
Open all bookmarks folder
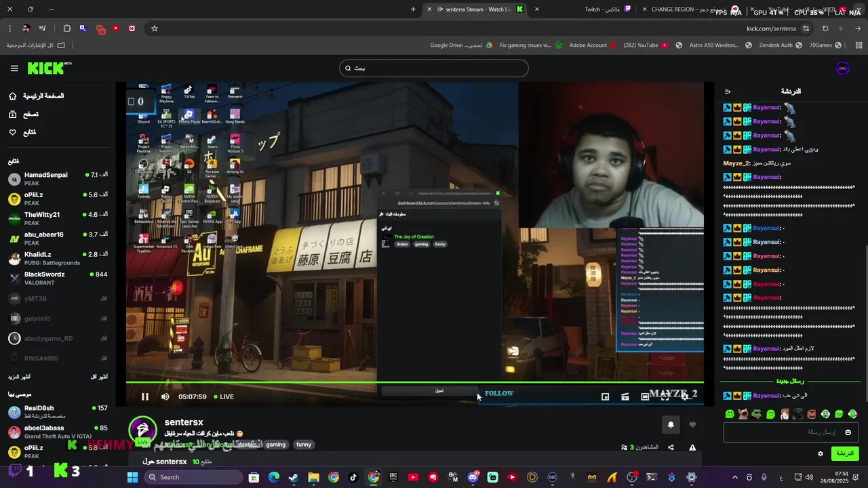coord(35,45)
